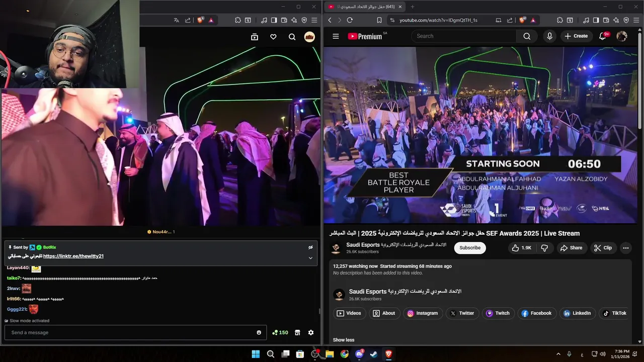Click the Share button under video
The height and width of the screenshot is (362, 644).
click(x=571, y=248)
